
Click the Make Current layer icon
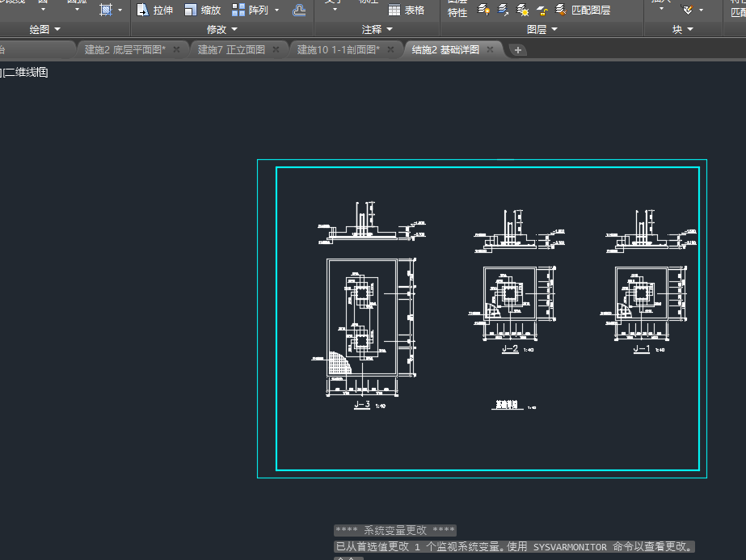click(x=504, y=10)
